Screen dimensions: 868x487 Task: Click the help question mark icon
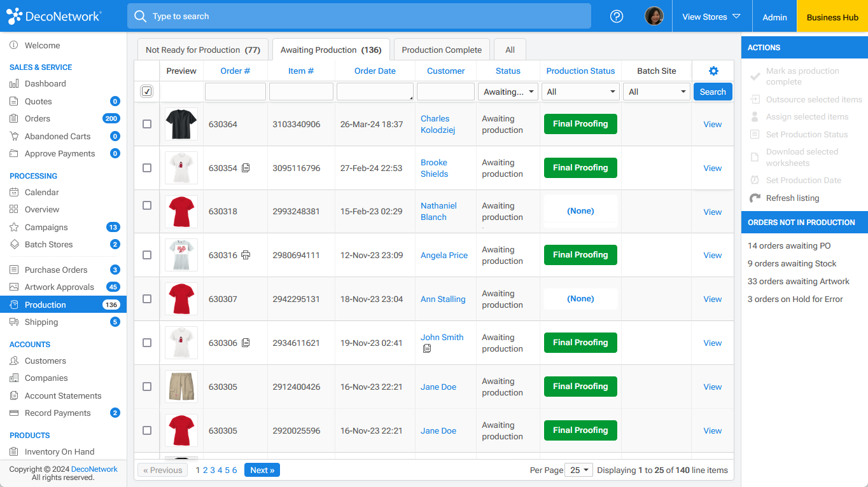[616, 16]
